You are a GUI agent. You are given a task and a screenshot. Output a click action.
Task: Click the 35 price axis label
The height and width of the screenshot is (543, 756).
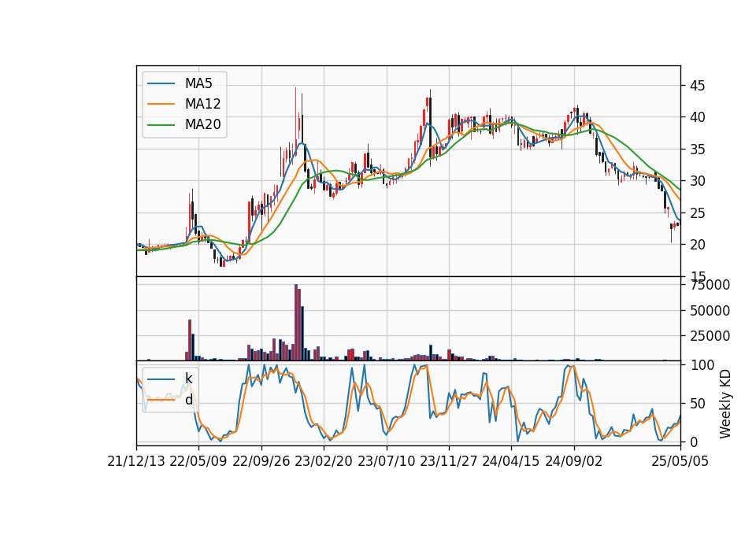tap(697, 150)
